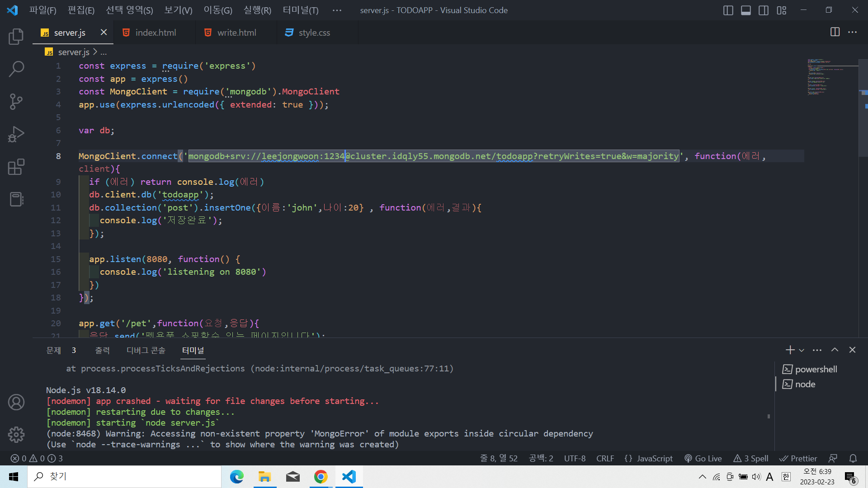The height and width of the screenshot is (488, 868).
Task: Split the editor to the right
Action: click(x=835, y=32)
